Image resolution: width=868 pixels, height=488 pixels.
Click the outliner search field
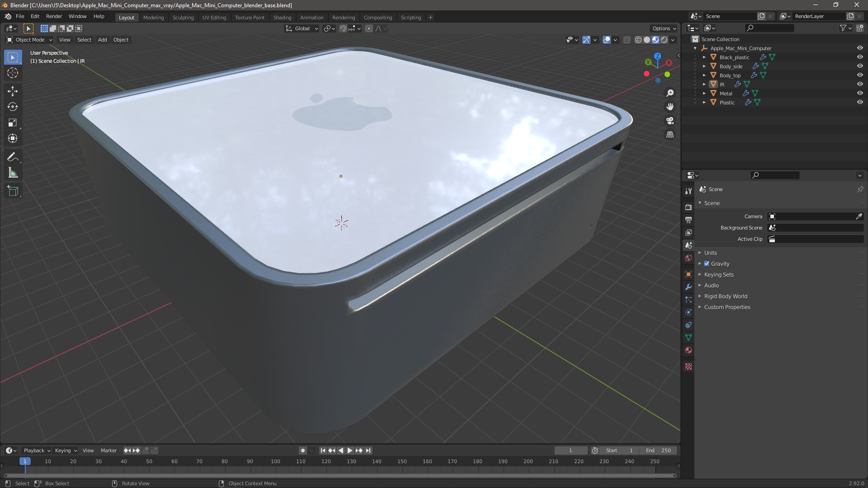[769, 28]
